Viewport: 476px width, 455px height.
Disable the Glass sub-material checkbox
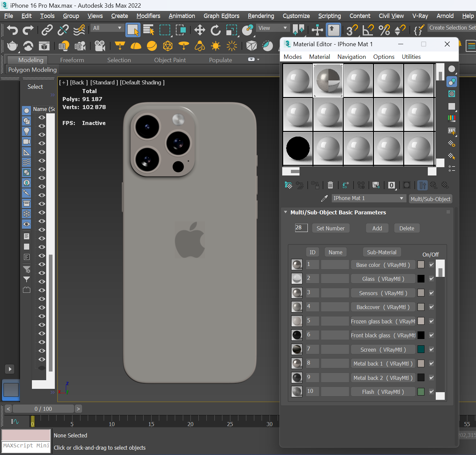pyautogui.click(x=431, y=279)
